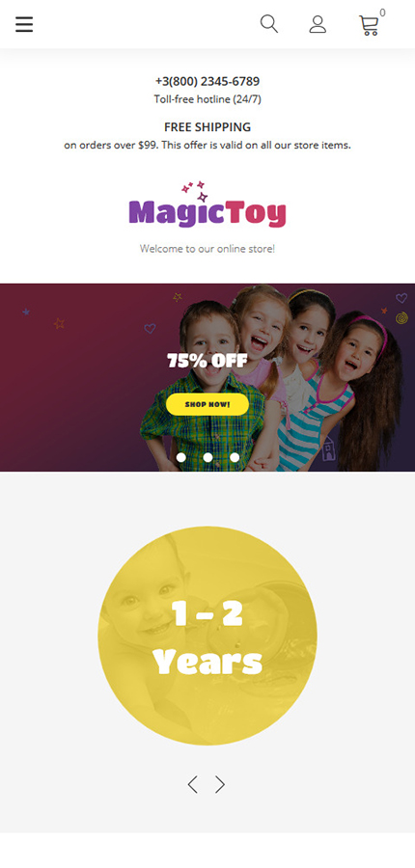The image size is (415, 868).
Task: Open the shopping cart icon
Action: 369,25
